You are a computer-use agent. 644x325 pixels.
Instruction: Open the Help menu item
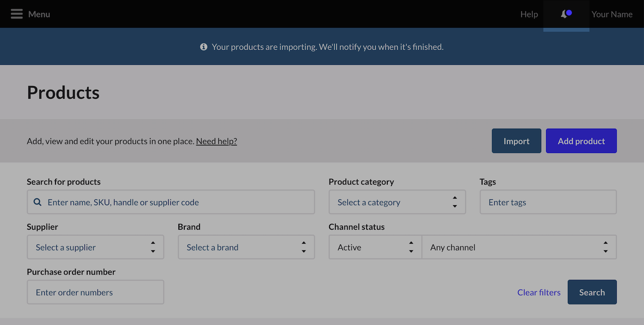(529, 14)
